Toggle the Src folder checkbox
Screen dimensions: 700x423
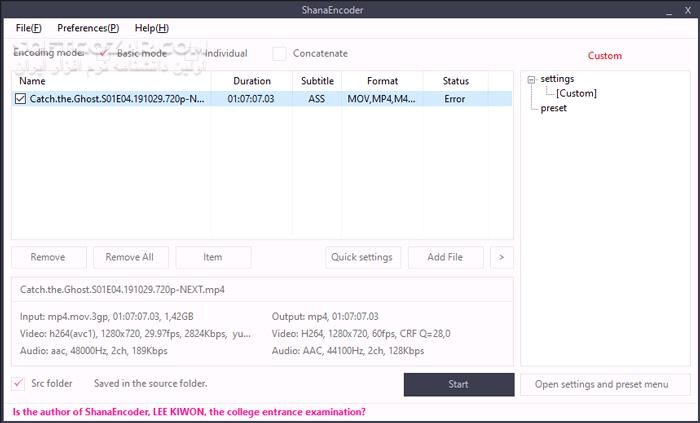(19, 384)
